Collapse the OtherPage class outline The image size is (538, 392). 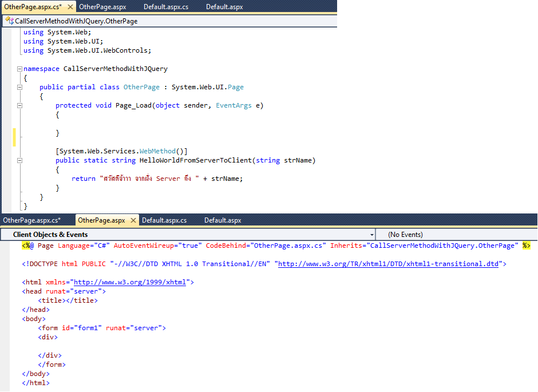pyautogui.click(x=20, y=87)
